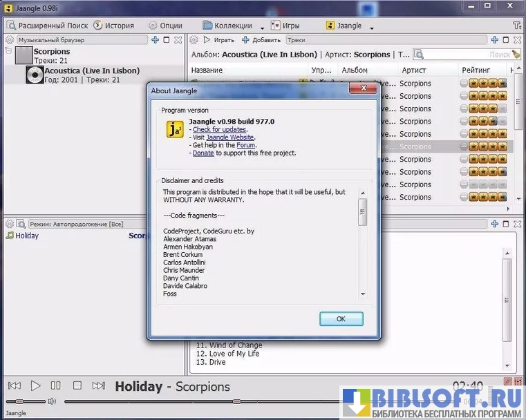The width and height of the screenshot is (526, 420).
Task: Open the Игры menu
Action: 285,26
